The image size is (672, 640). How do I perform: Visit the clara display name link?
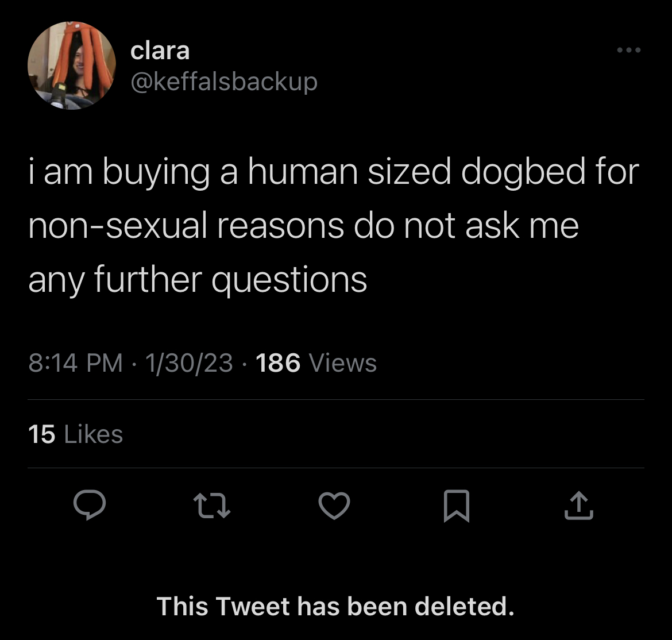click(x=160, y=51)
